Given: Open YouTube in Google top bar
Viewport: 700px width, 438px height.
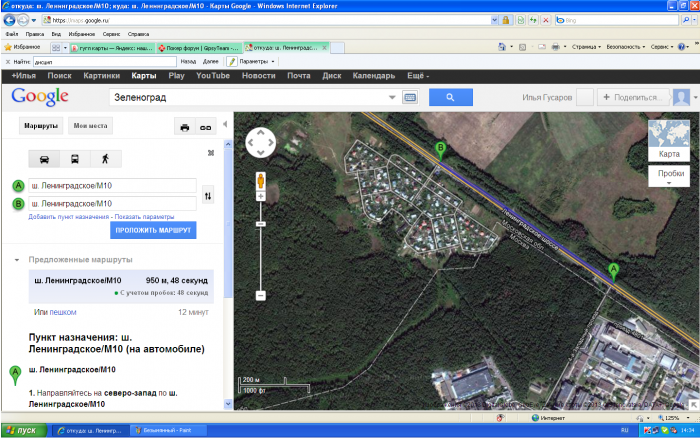Looking at the screenshot, I should (x=213, y=76).
